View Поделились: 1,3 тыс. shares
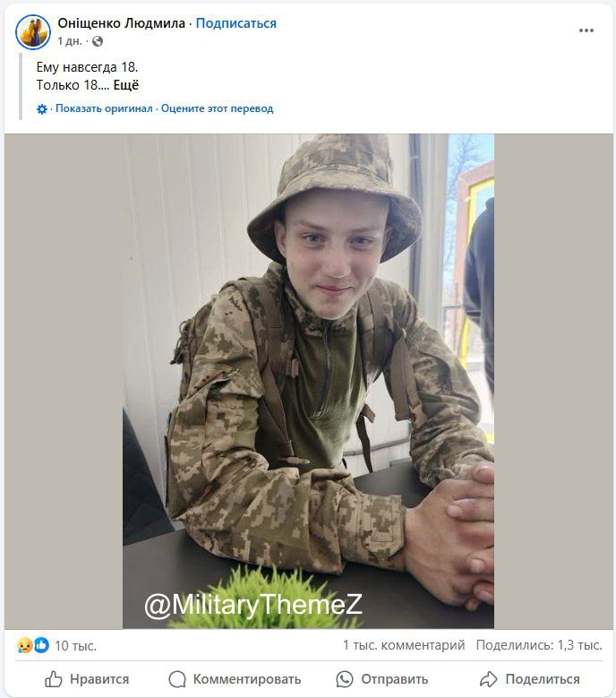616x698 pixels. point(539,645)
